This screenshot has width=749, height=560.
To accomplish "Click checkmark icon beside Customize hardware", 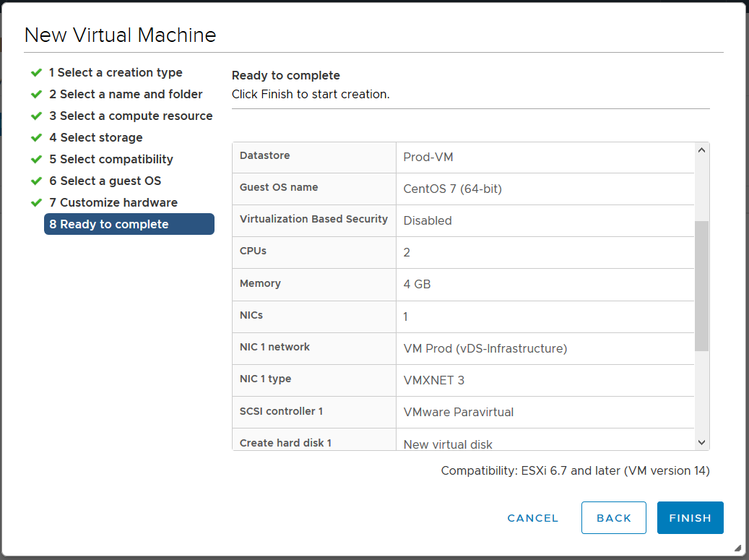I will pos(36,202).
